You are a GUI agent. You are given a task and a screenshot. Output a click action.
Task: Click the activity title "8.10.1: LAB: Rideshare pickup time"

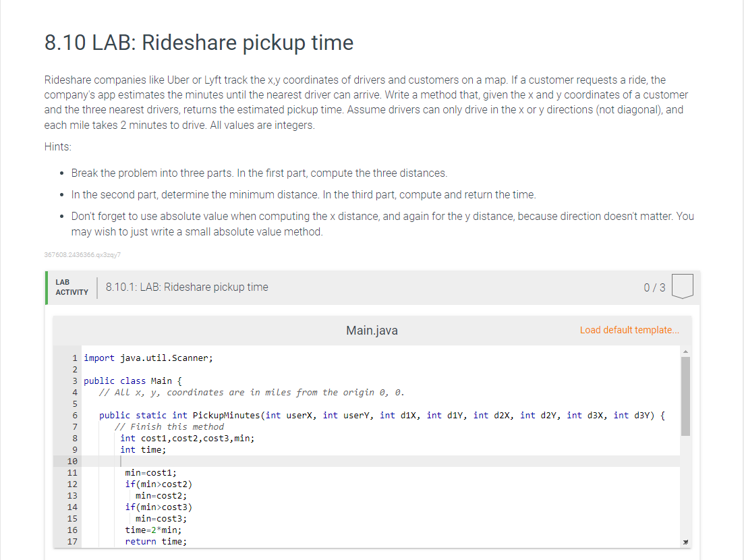(x=187, y=287)
